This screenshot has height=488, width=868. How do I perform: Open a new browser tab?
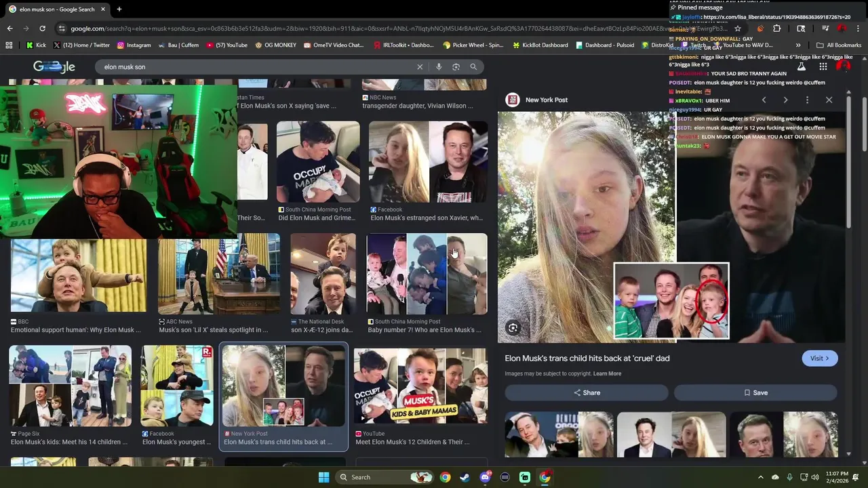pyautogui.click(x=119, y=9)
